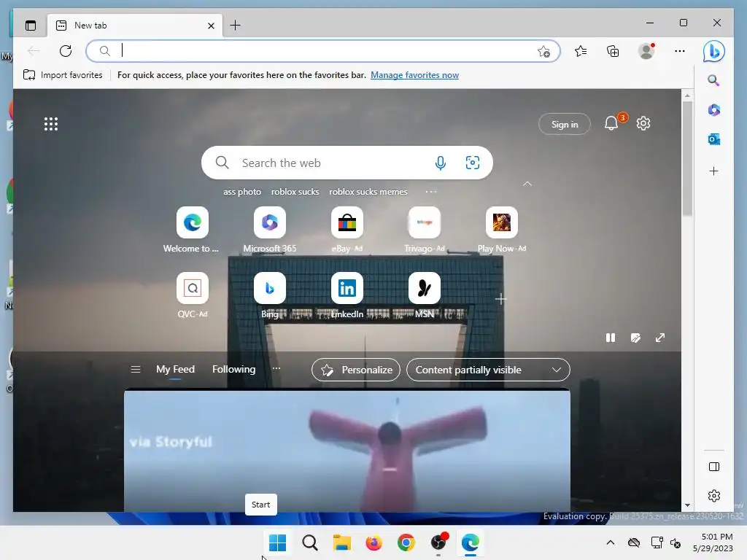Image resolution: width=747 pixels, height=560 pixels.
Task: Open a new tab with plus
Action: click(236, 26)
